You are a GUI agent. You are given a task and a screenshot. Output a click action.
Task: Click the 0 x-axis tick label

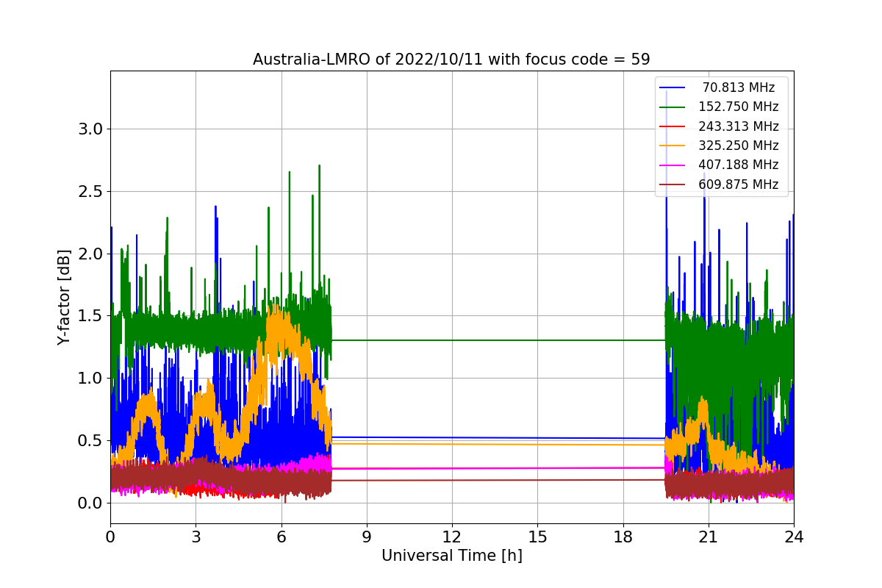110,537
